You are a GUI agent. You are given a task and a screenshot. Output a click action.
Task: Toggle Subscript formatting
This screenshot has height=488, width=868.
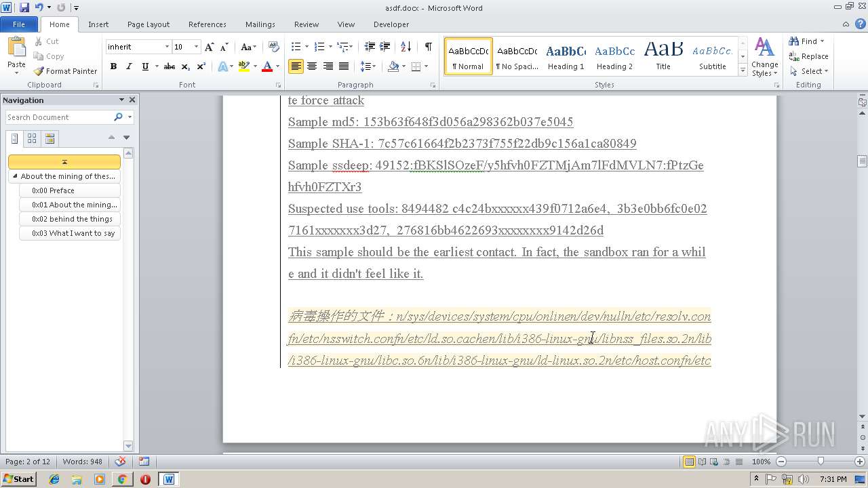(x=185, y=66)
